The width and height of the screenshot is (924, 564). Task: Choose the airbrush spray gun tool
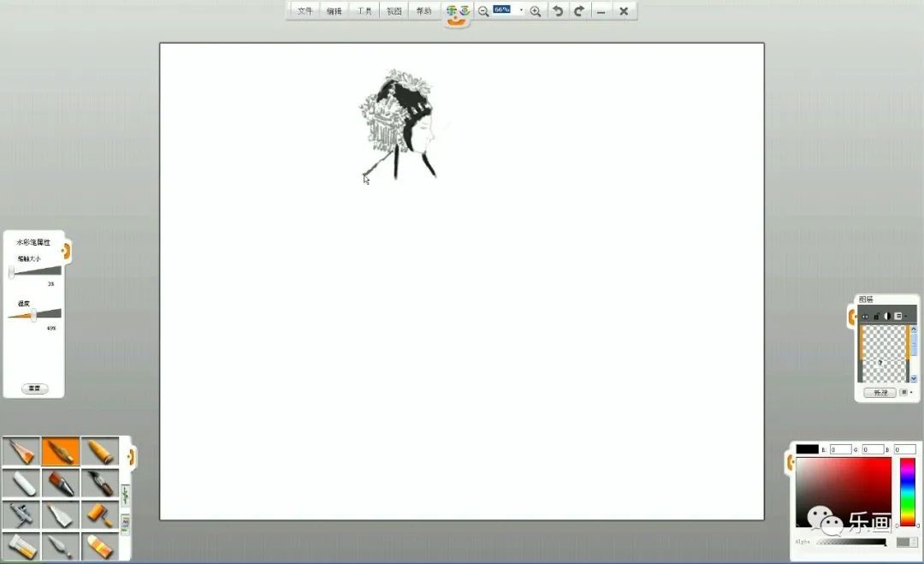click(21, 514)
